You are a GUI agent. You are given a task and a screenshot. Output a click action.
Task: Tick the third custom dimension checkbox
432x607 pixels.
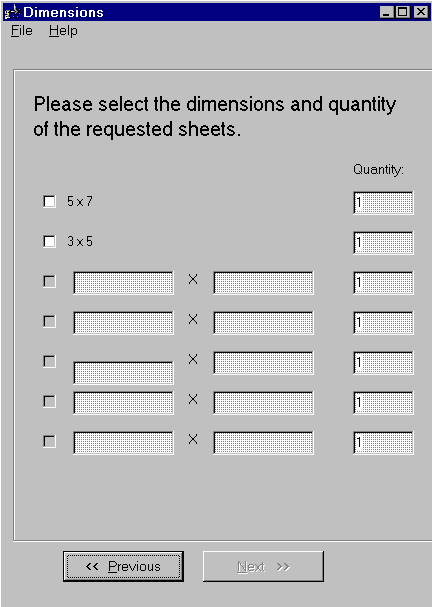click(49, 362)
